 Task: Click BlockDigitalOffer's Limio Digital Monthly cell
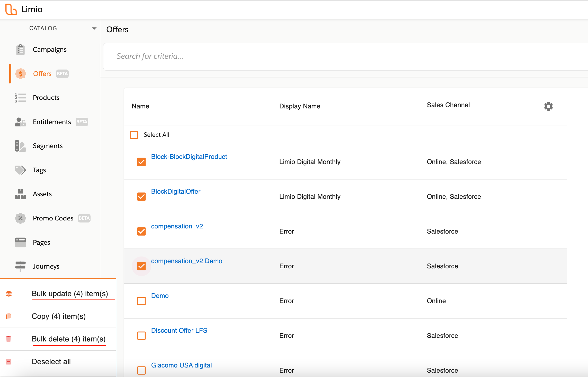point(310,197)
